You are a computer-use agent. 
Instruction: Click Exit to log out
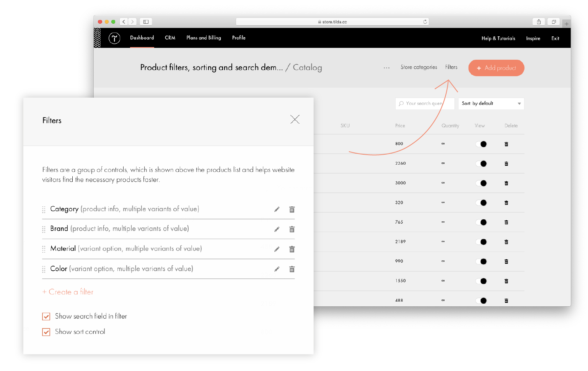coord(555,38)
